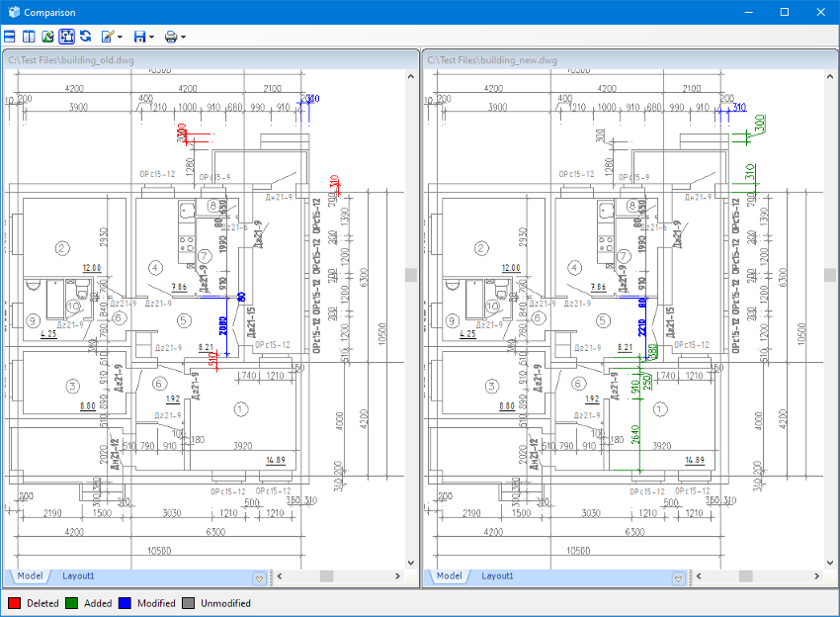Screen dimensions: 840x617
Task: Click area value 12.00 in new drawing
Action: pyautogui.click(x=511, y=268)
